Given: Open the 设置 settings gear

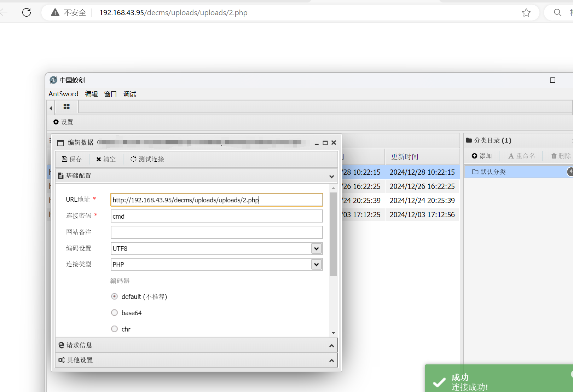Looking at the screenshot, I should click(63, 122).
